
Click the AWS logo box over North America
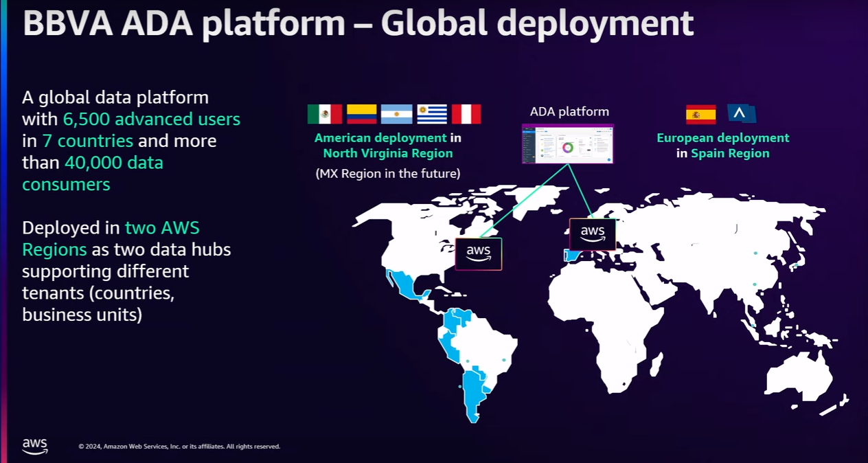pyautogui.click(x=479, y=253)
